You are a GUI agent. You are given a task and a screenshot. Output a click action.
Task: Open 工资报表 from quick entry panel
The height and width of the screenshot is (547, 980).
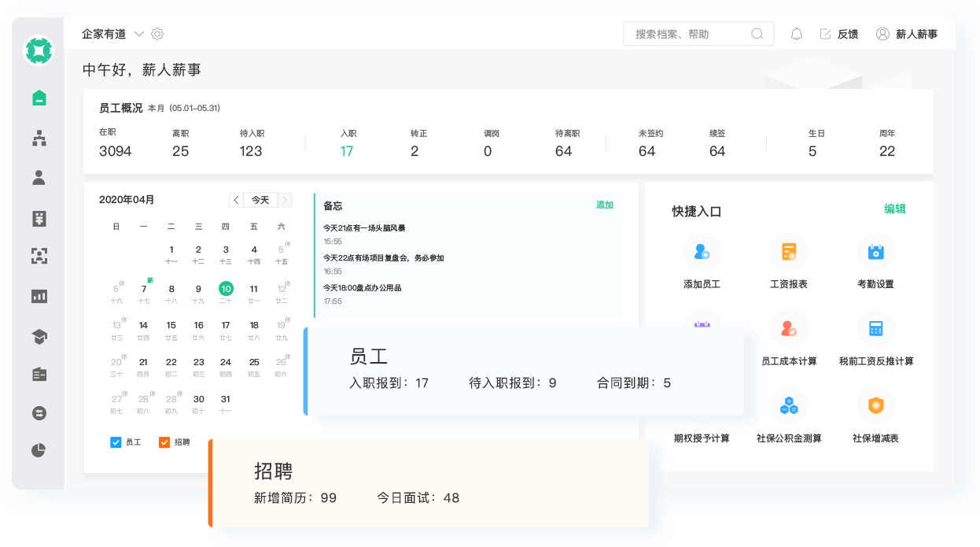(x=788, y=251)
